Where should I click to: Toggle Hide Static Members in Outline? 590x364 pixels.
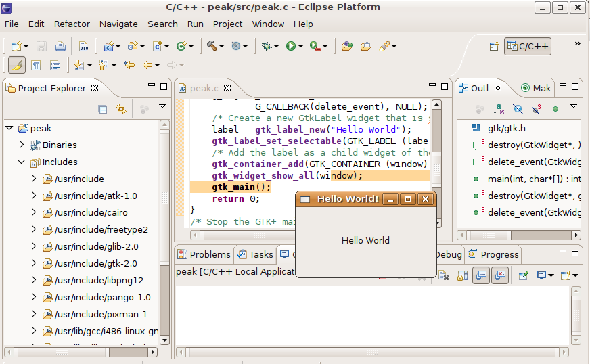click(537, 109)
